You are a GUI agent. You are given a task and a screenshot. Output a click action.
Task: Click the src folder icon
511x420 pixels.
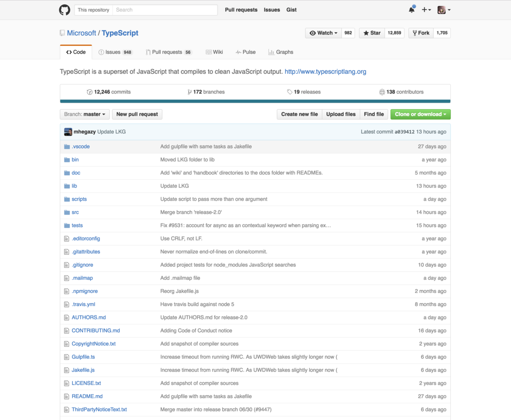coord(67,212)
